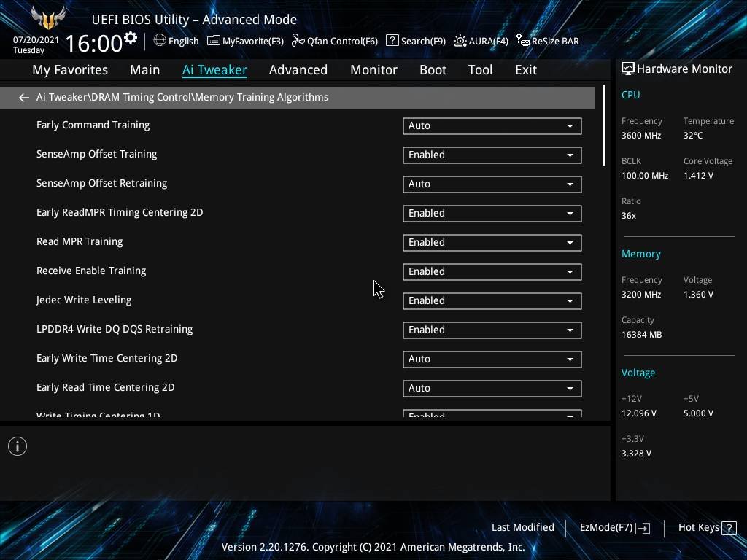Go to the Boot tab
The width and height of the screenshot is (747, 560).
pos(433,70)
